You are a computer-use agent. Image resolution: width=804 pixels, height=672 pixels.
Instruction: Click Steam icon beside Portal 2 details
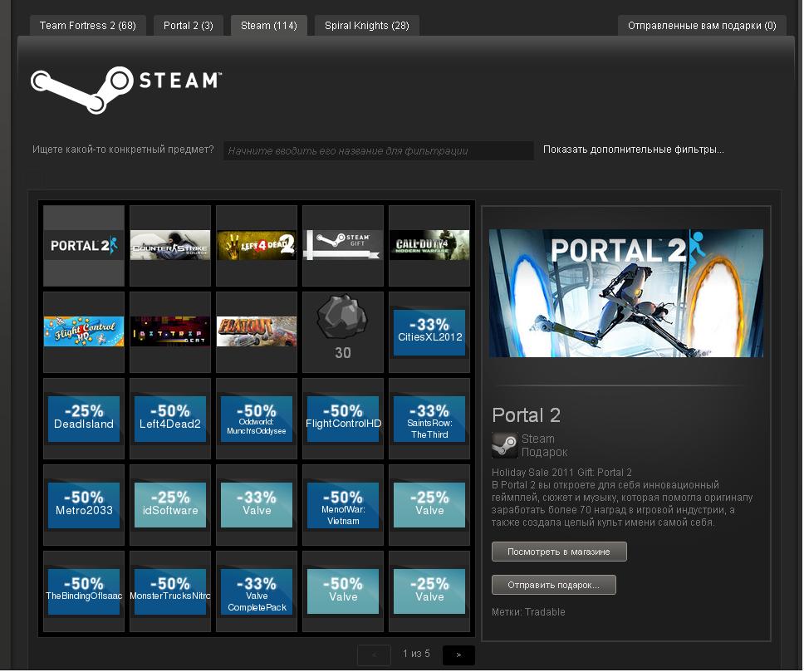(504, 445)
